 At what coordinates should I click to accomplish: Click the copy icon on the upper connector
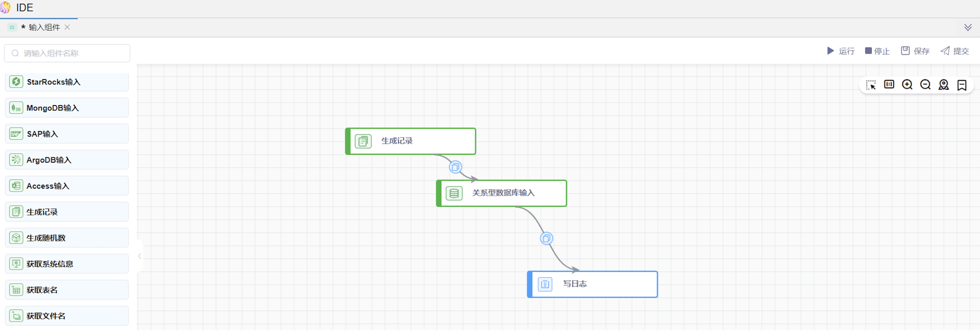coord(455,167)
